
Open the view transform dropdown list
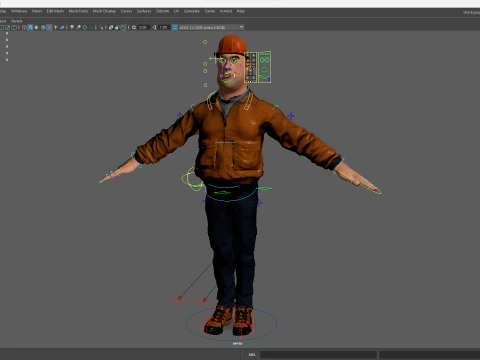(x=212, y=27)
